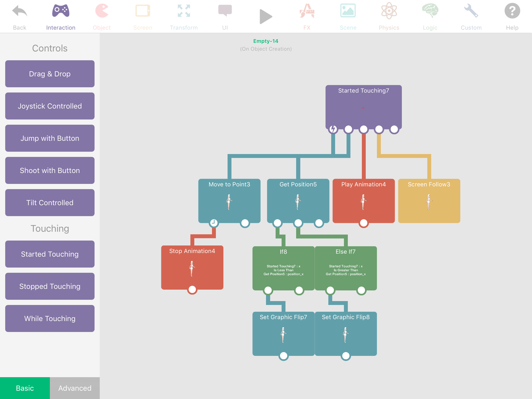Open the Logic brain category
Viewport: 532px width, 399px height.
click(x=430, y=16)
